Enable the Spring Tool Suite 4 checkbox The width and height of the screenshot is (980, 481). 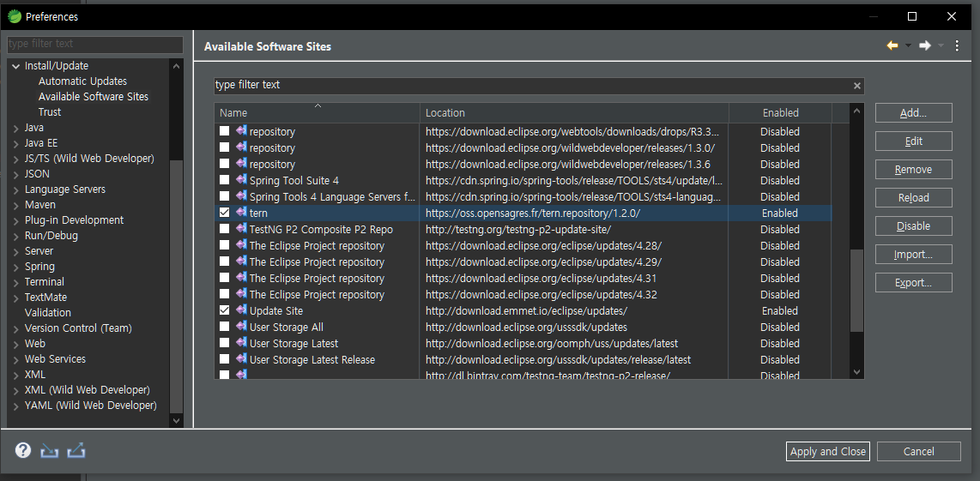[x=224, y=180]
